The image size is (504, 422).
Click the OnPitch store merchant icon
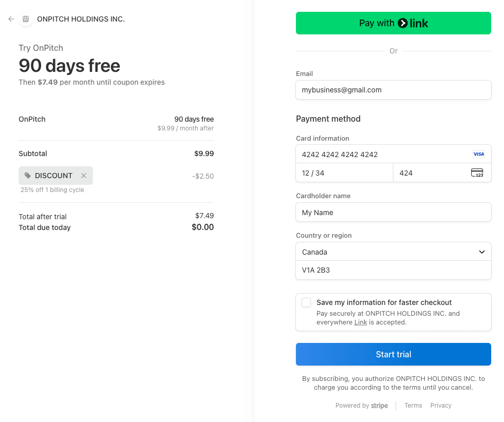(26, 19)
